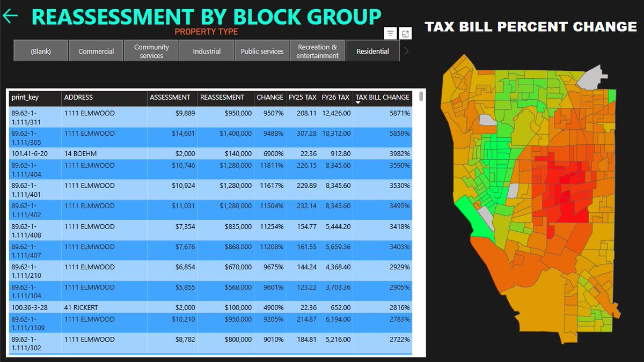Click the 2722% tax bill change value
The width and height of the screenshot is (644, 362).
[400, 339]
